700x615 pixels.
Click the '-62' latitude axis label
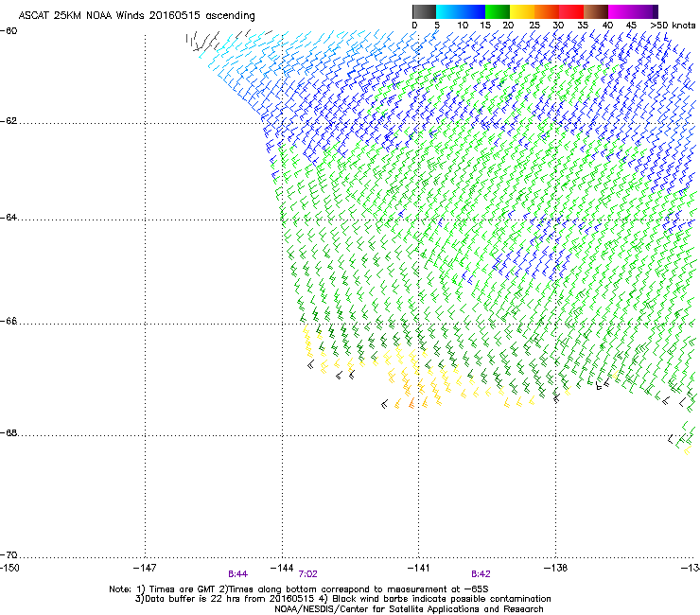(x=9, y=121)
